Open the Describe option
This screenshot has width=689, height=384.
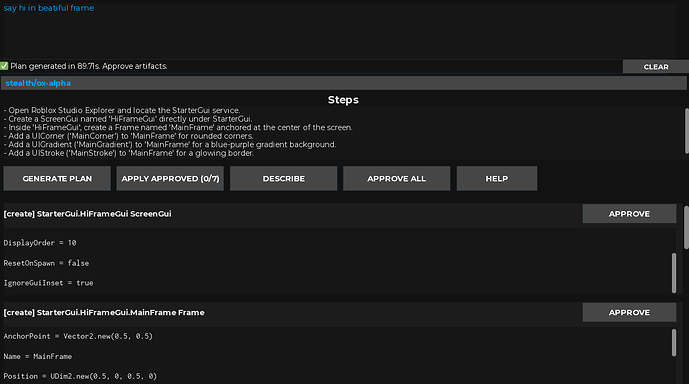point(283,178)
